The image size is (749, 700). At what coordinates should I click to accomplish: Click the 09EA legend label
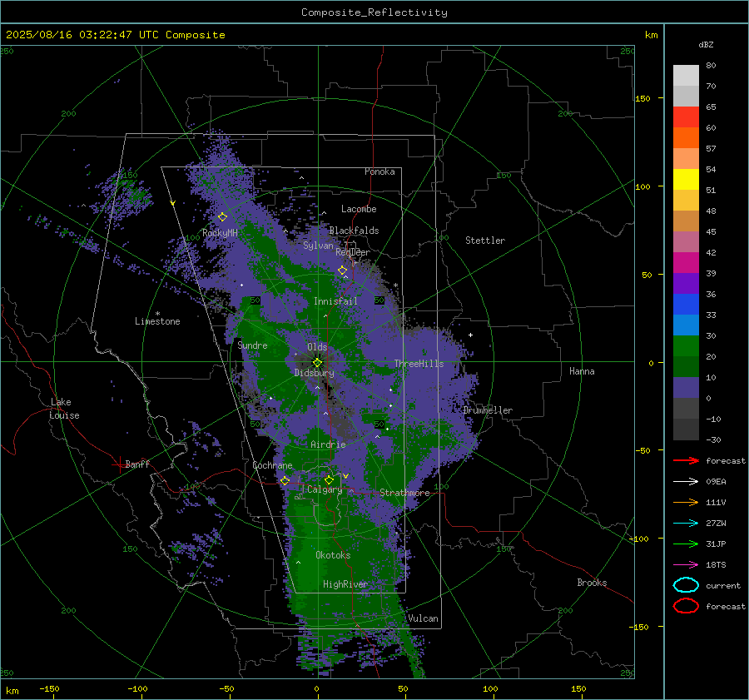[716, 482]
